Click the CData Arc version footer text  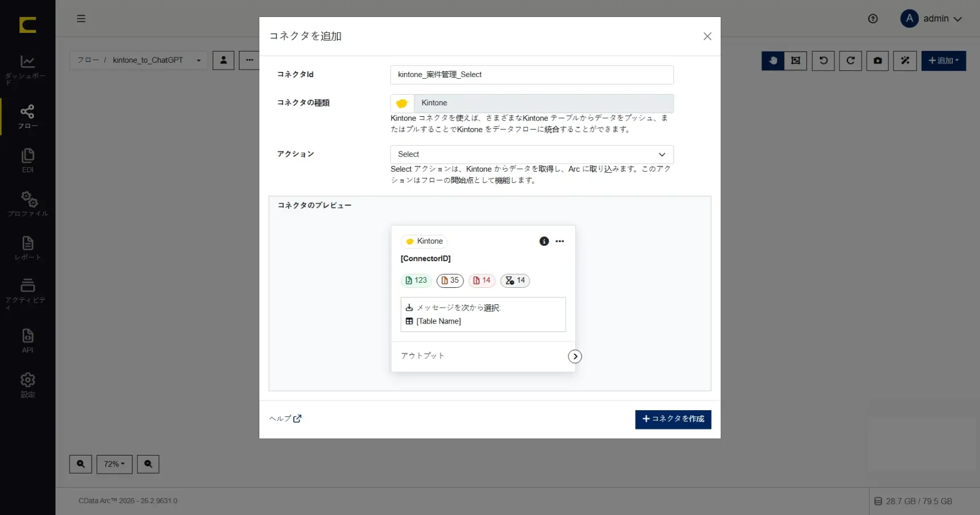click(128, 501)
